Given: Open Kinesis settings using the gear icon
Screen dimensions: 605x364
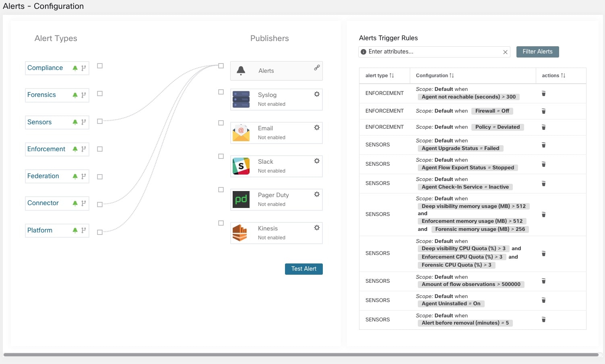Looking at the screenshot, I should pos(317,227).
